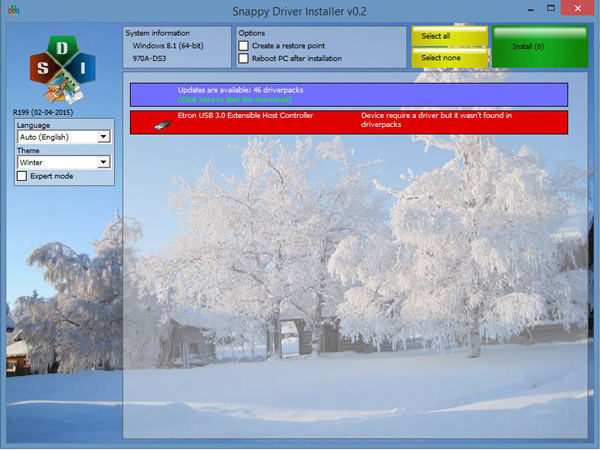Viewport: 600px width, 450px height.
Task: Maximize the Snappy Driver Installer window
Action: tap(551, 8)
